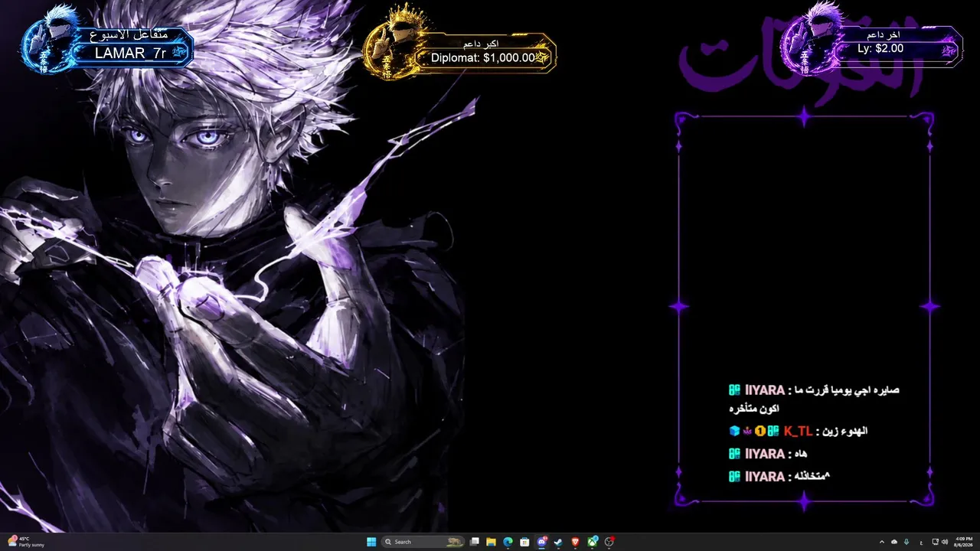Image resolution: width=980 pixels, height=551 pixels.
Task: Open Microsoft Edge from the taskbar
Action: 508,542
